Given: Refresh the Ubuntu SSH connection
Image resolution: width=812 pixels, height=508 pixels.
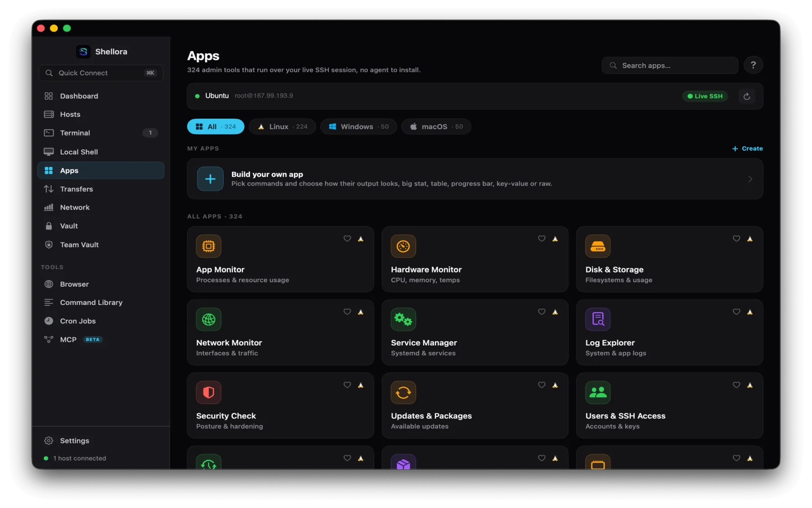Looking at the screenshot, I should coord(747,96).
